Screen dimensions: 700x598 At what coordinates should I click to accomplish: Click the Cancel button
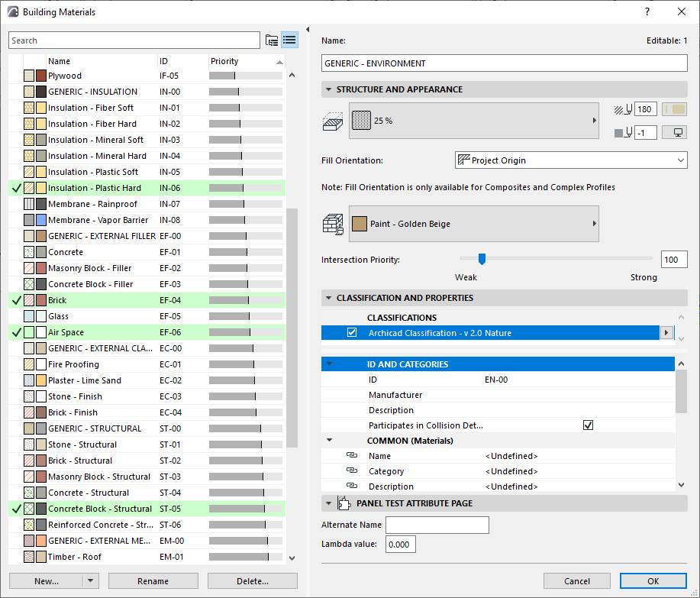pyautogui.click(x=577, y=580)
